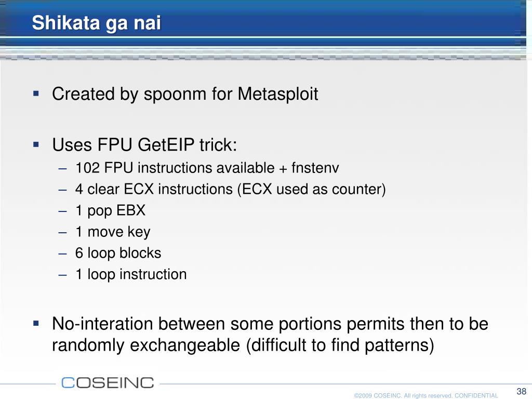Click the dash before 6 loop blocks
This screenshot has width=532, height=399.
[62, 254]
